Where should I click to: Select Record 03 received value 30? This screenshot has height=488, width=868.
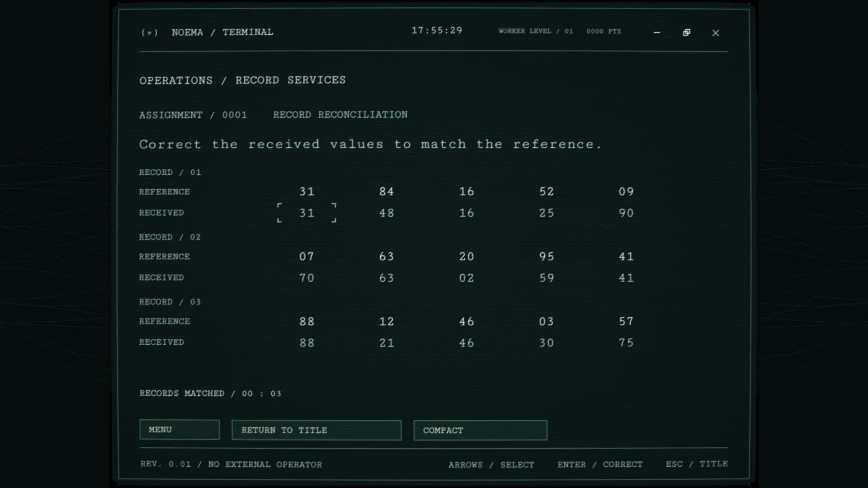coord(547,343)
